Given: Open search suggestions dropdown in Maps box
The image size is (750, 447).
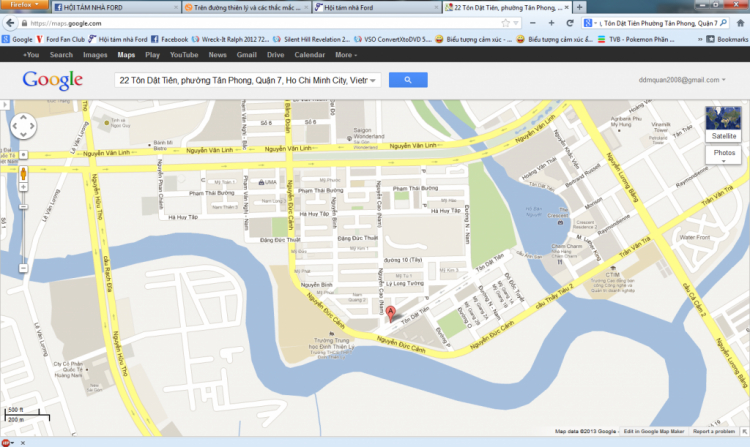Looking at the screenshot, I should point(373,80).
